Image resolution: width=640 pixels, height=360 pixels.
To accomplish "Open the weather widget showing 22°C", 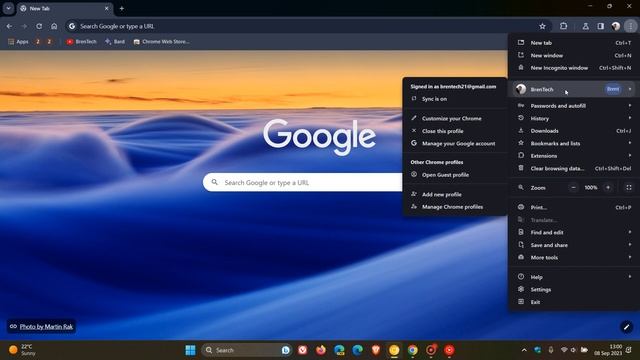I will (x=22, y=350).
